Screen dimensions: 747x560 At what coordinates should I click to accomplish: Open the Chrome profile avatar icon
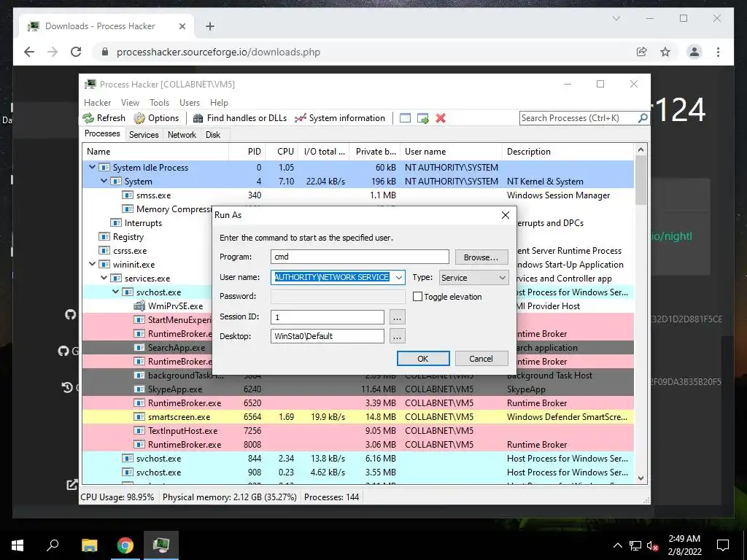coord(694,52)
